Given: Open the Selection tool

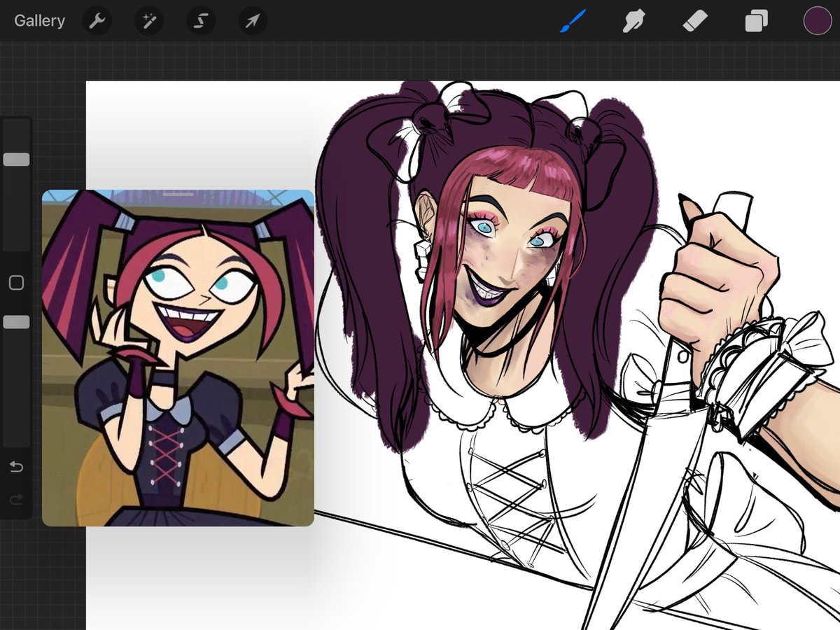Looking at the screenshot, I should coord(201,21).
